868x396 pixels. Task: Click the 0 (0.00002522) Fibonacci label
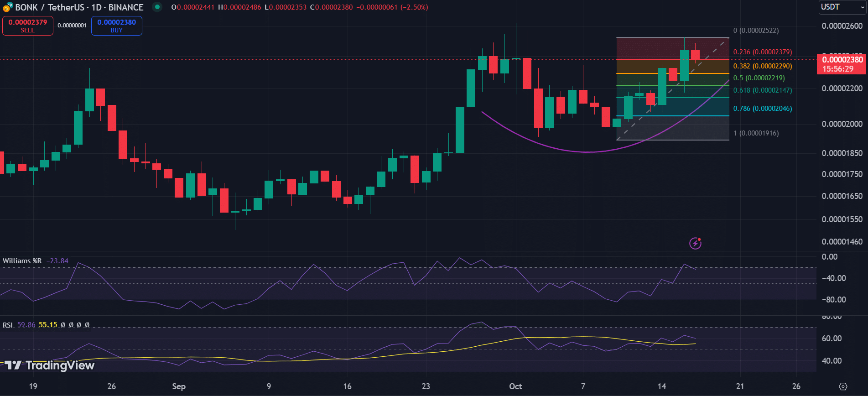point(756,31)
